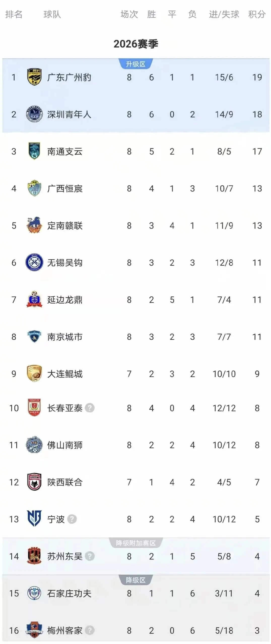Sort table by 积分 column header
271x644 pixels.
click(257, 14)
